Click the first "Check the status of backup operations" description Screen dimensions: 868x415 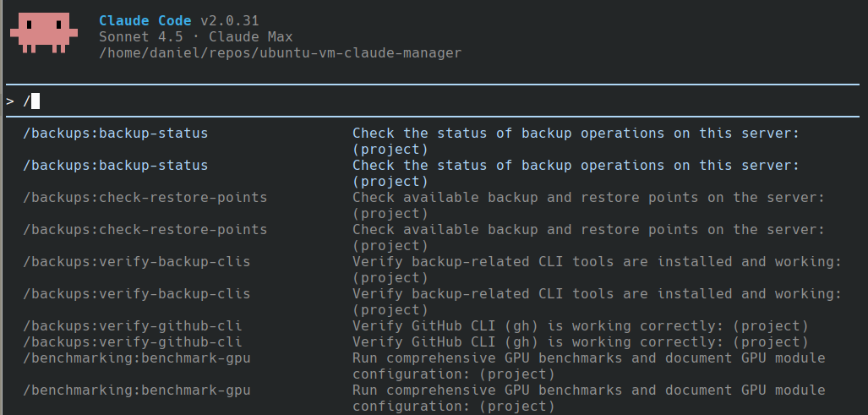(x=576, y=141)
